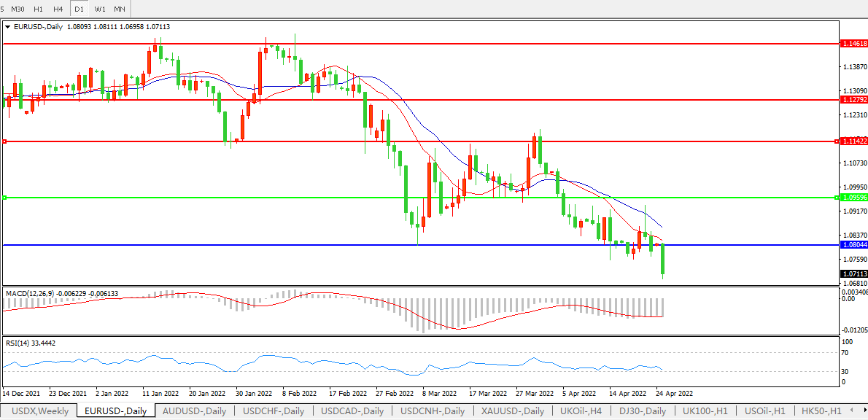Click the red 1.14618 price label
The width and height of the screenshot is (868, 420).
pos(853,44)
